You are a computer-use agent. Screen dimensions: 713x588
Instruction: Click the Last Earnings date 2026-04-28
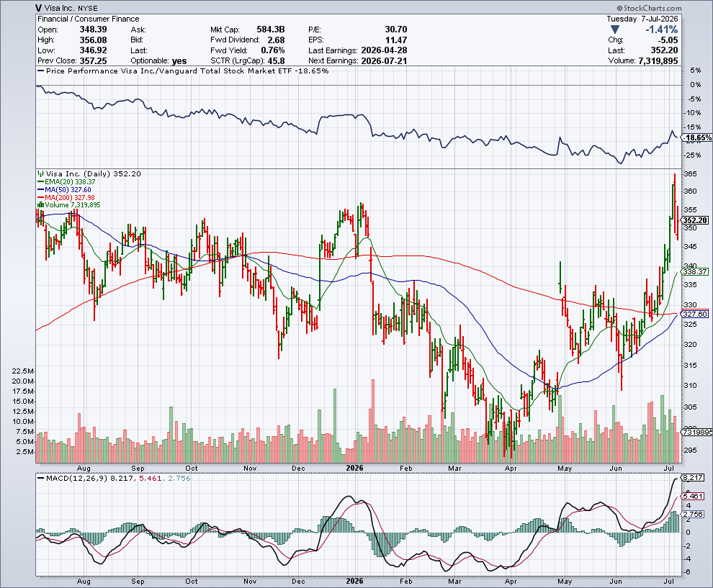click(x=384, y=50)
